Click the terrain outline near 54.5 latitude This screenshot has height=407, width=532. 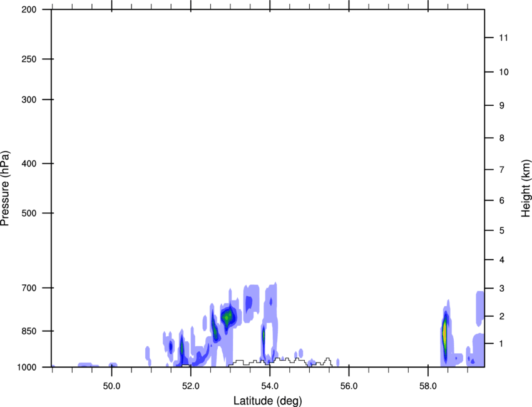[280, 362]
